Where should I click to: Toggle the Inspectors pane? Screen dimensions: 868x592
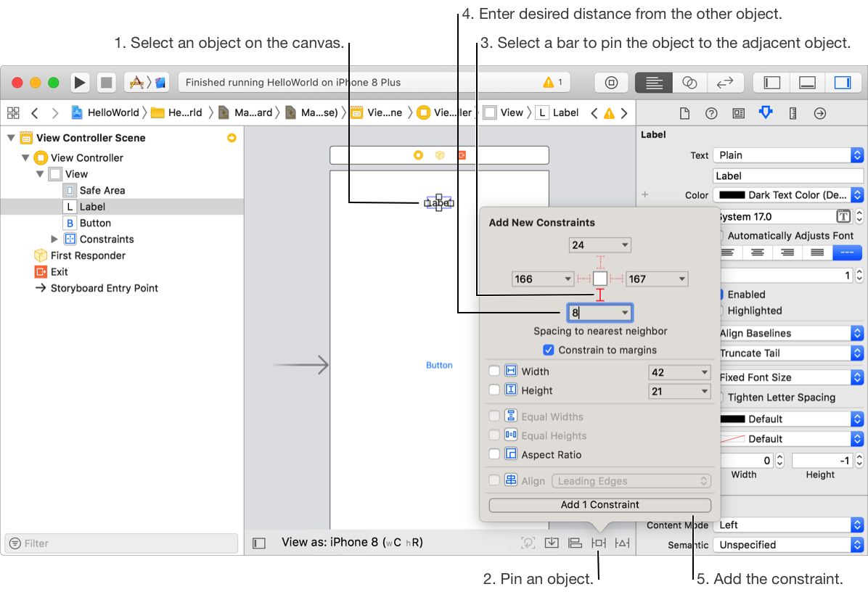tap(843, 83)
